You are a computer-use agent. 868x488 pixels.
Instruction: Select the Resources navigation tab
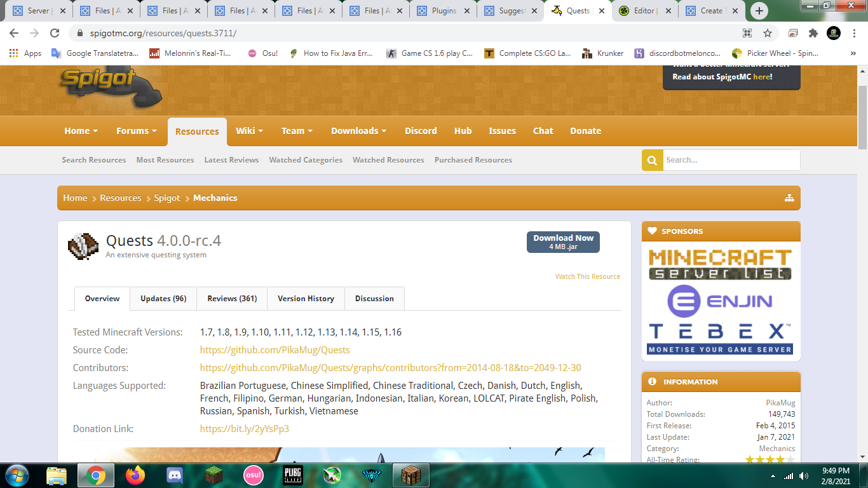pyautogui.click(x=197, y=132)
